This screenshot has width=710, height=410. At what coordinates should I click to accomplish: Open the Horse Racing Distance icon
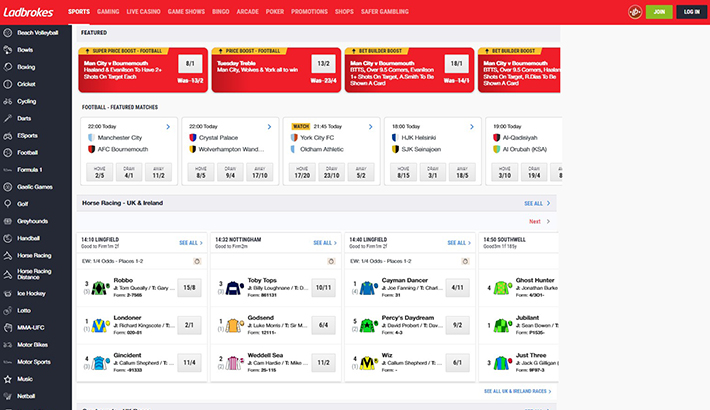pyautogui.click(x=8, y=274)
